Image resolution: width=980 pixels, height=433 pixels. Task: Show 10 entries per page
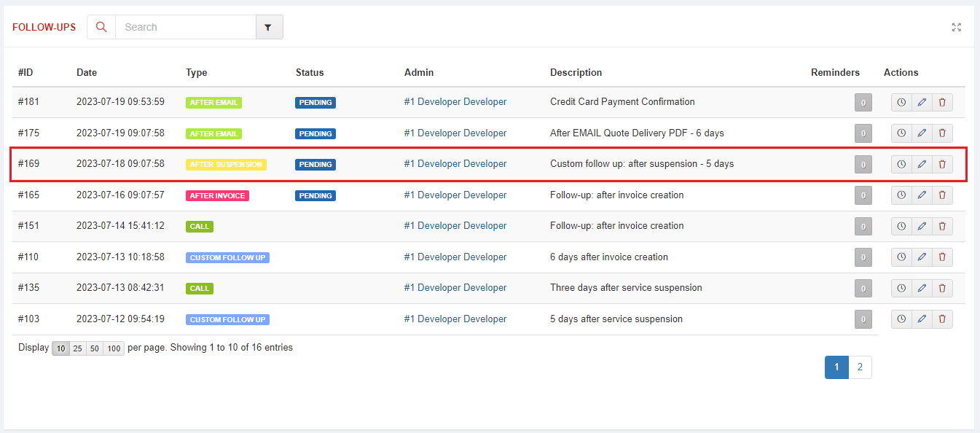click(60, 348)
